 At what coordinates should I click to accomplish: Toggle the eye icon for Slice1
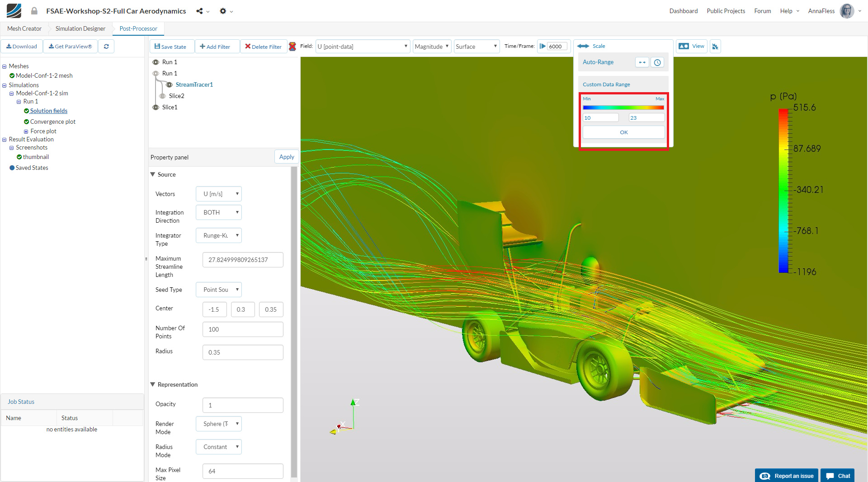tap(156, 107)
